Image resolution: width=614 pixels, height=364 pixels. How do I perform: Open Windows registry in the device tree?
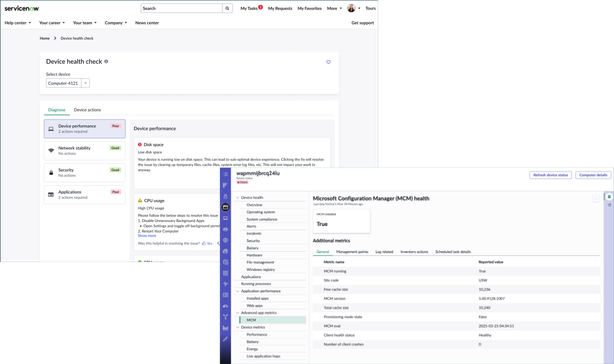click(x=261, y=269)
